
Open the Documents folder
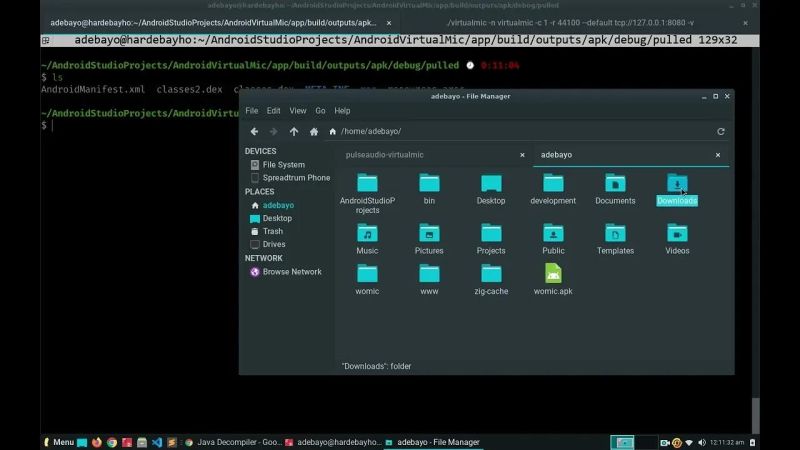click(615, 189)
